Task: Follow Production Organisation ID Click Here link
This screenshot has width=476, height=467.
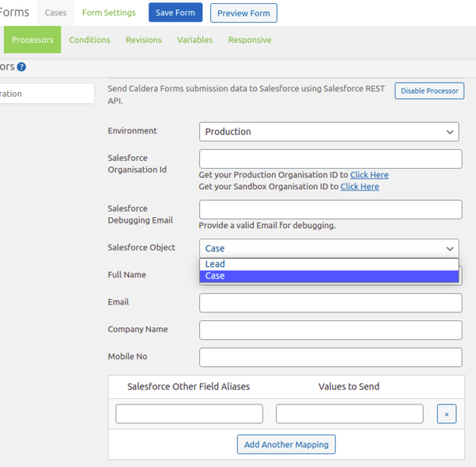Action: 369,174
